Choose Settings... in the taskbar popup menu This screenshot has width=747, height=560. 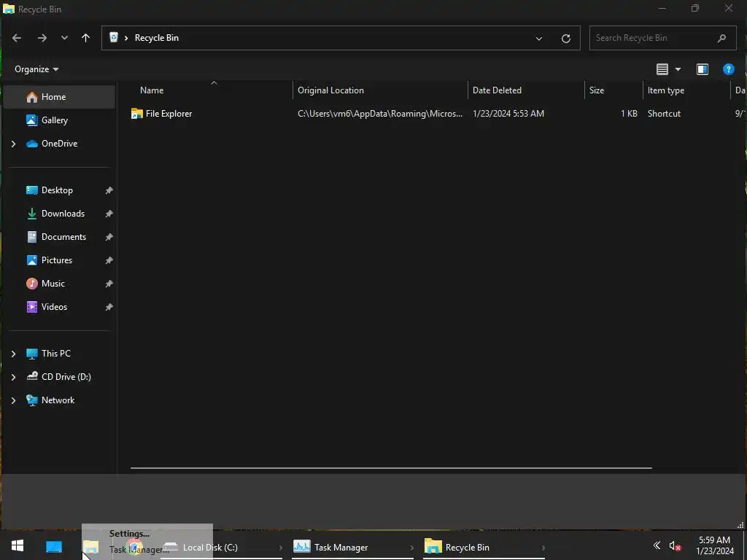(129, 534)
